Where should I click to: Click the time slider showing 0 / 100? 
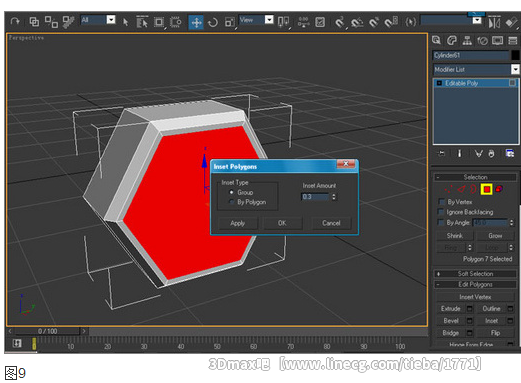[47, 331]
